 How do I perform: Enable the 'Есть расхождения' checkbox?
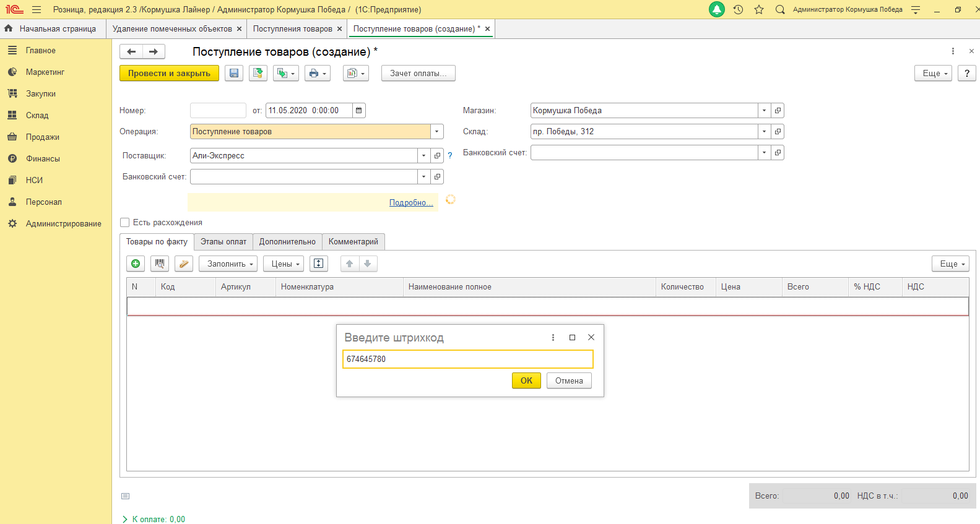(x=125, y=223)
